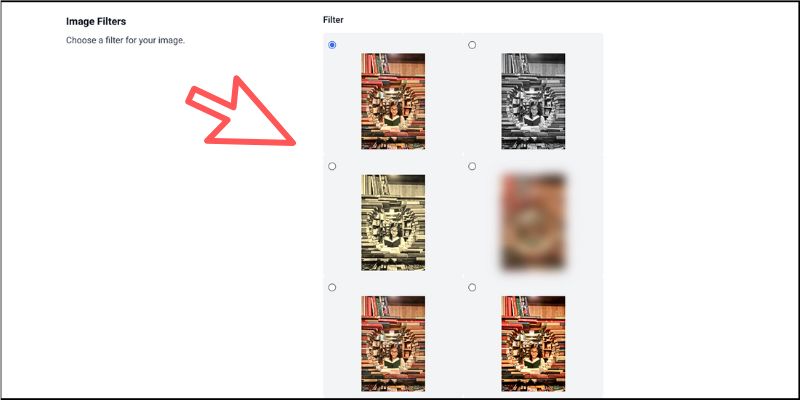The image size is (800, 400).
Task: Click 'Choose a filter for your image.' text
Action: [125, 40]
